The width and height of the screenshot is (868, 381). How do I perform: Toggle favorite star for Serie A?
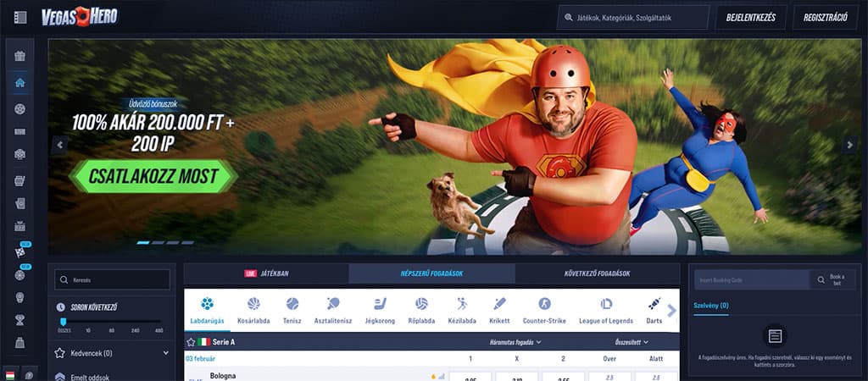tap(191, 342)
